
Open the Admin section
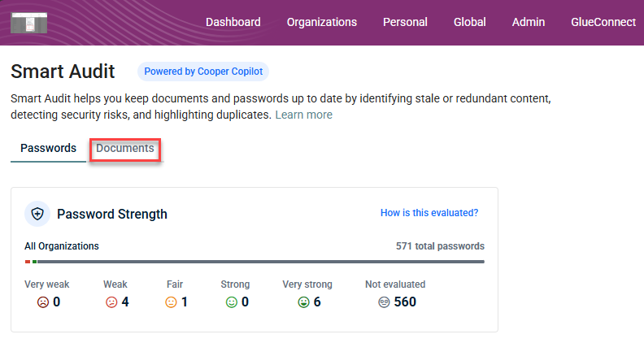pyautogui.click(x=529, y=22)
